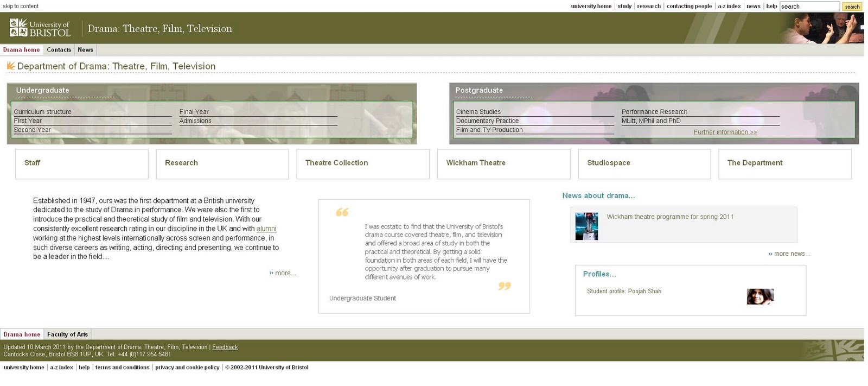Click the Postgraduate panel heading

tap(479, 91)
